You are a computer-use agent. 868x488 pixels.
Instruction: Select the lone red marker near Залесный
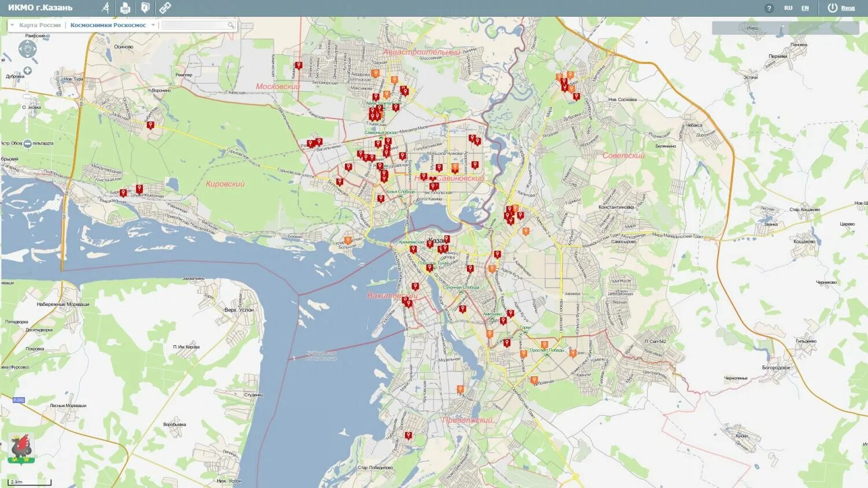pos(150,125)
